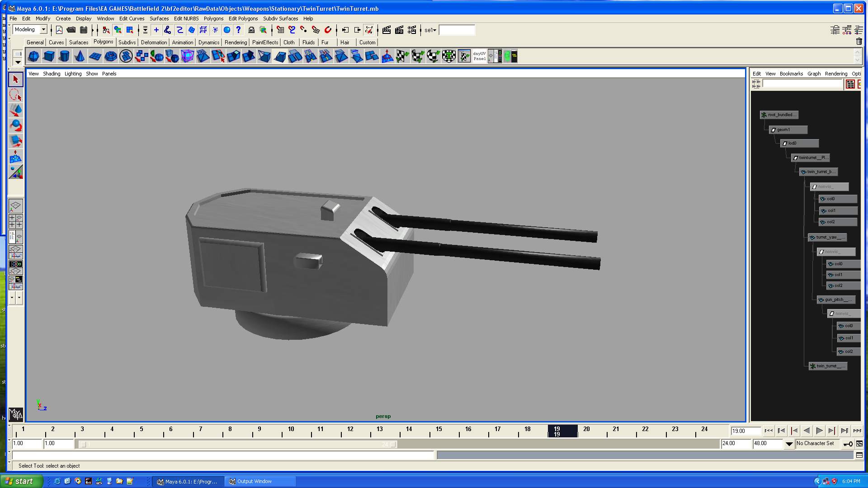The height and width of the screenshot is (488, 868).
Task: Click the new scene icon
Action: click(59, 30)
